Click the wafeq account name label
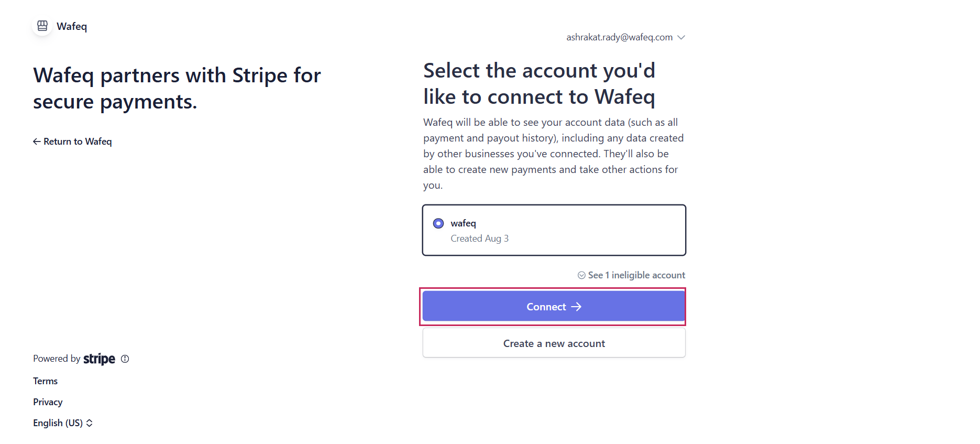 (x=463, y=223)
